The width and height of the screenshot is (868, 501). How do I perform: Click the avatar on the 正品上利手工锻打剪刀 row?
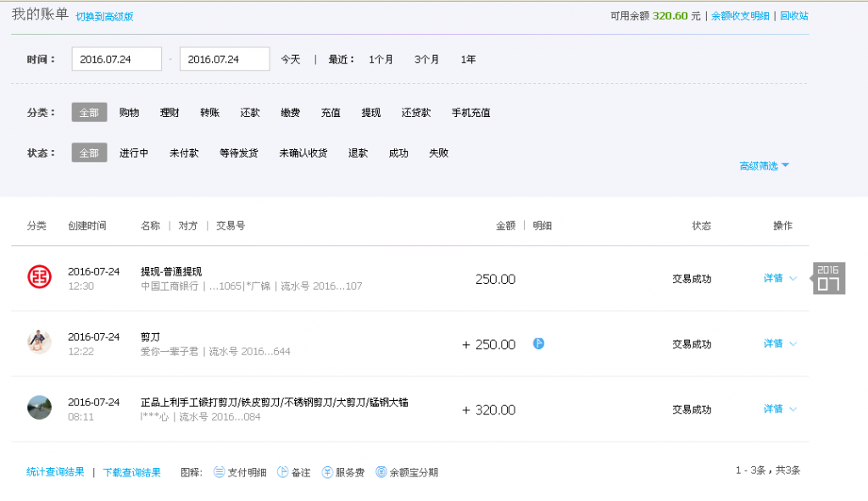point(39,409)
